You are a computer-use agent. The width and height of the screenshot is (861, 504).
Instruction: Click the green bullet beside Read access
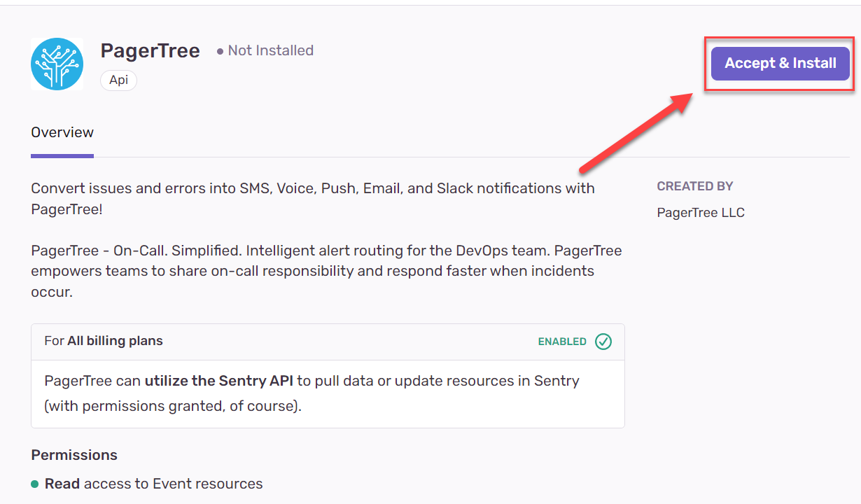(35, 483)
